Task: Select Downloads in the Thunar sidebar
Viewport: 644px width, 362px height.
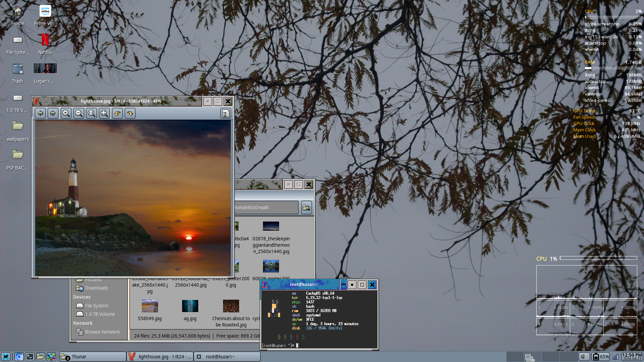Action: pos(96,288)
